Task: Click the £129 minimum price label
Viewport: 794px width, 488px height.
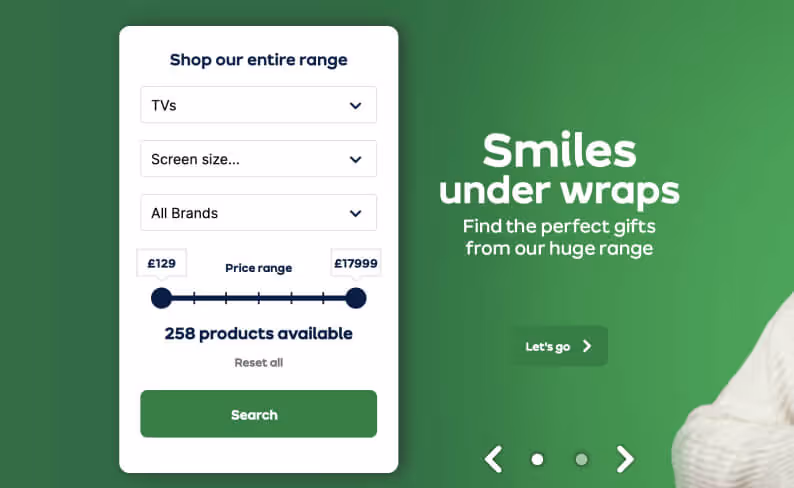Action: pyautogui.click(x=162, y=263)
